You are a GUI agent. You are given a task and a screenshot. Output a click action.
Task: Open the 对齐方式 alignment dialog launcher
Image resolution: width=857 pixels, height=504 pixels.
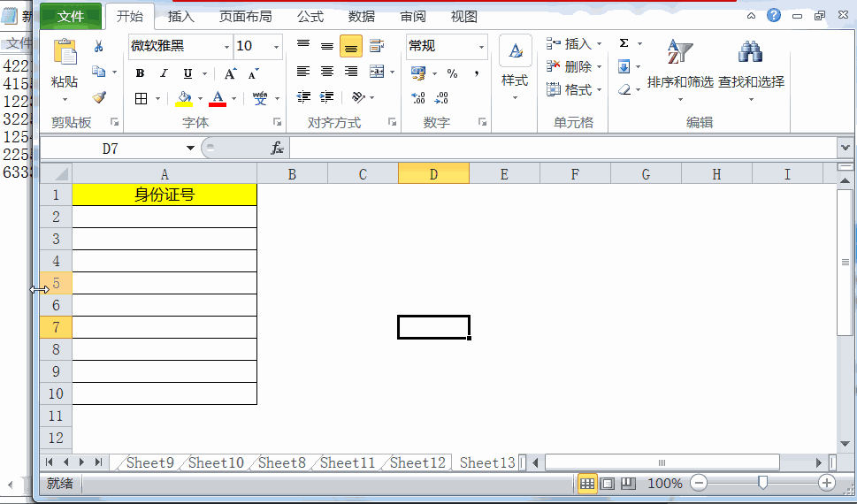392,122
